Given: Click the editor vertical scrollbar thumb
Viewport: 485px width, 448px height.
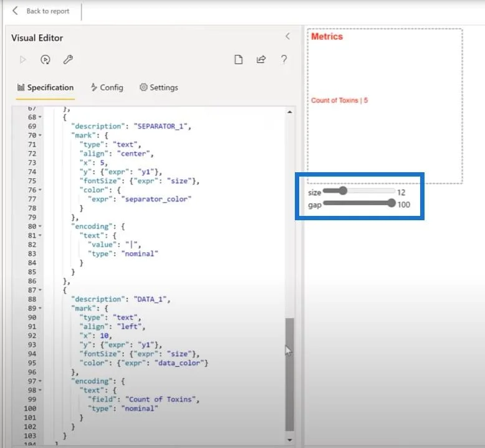Looking at the screenshot, I should [289, 374].
